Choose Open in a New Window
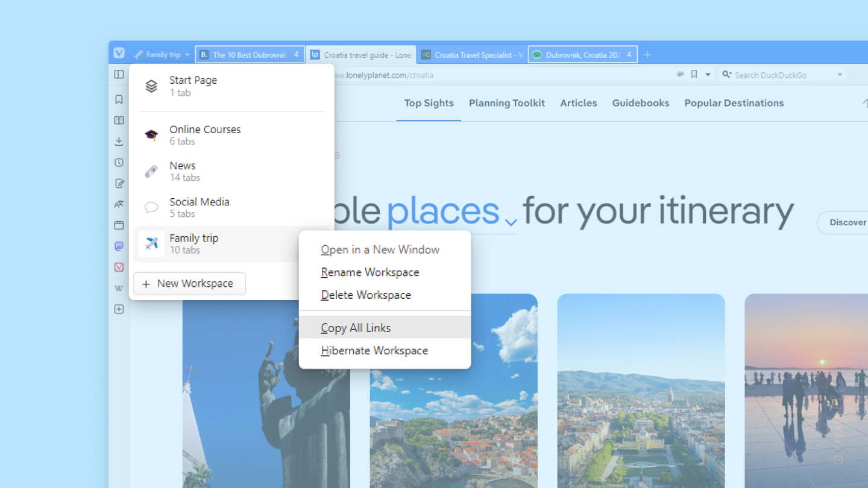Screen dimensions: 868x488 coord(385,249)
